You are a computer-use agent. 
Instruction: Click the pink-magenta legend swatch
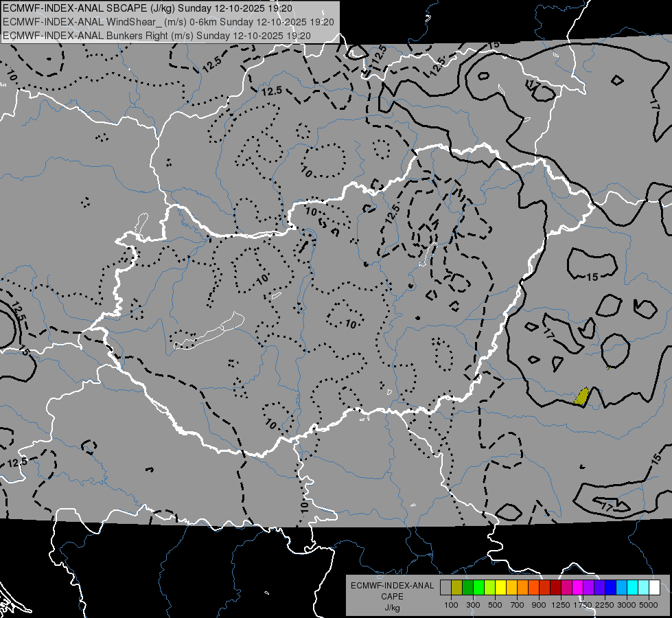coord(567,588)
